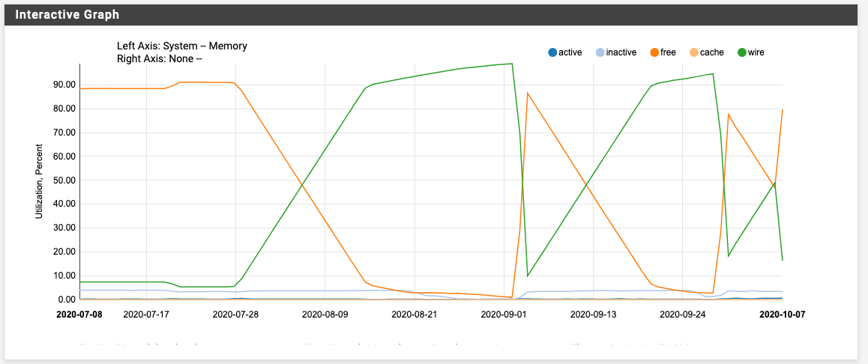This screenshot has height=364, width=868.
Task: Toggle the active series blue legend dot
Action: click(x=552, y=52)
